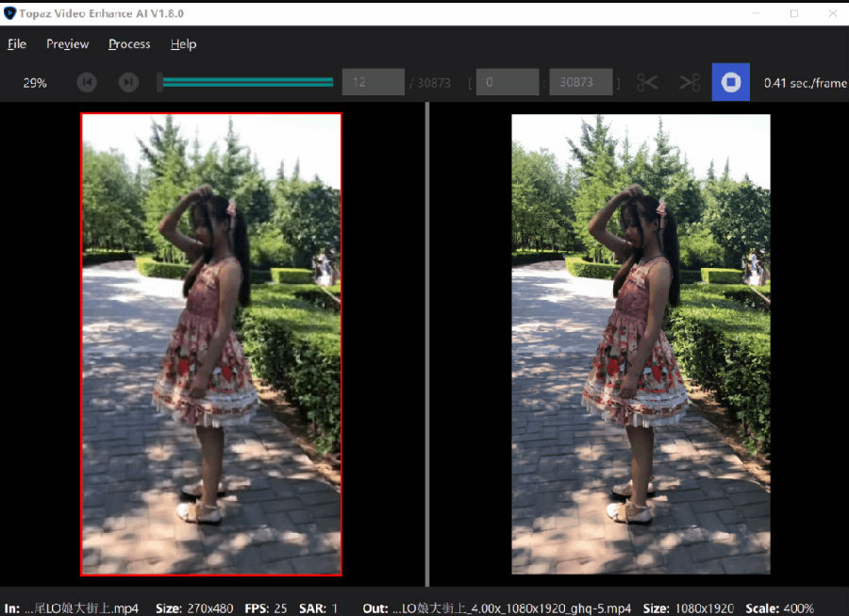Stop the video processing
The image size is (849, 616).
[730, 82]
